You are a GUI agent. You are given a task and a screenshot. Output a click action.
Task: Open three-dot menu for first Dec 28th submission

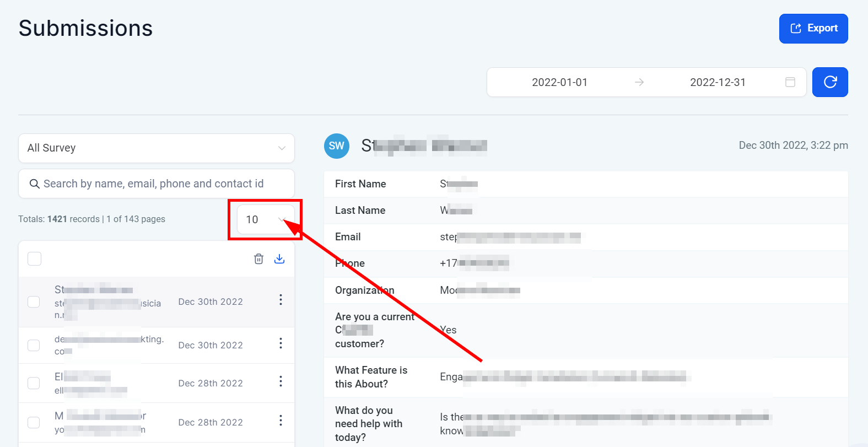click(x=281, y=381)
